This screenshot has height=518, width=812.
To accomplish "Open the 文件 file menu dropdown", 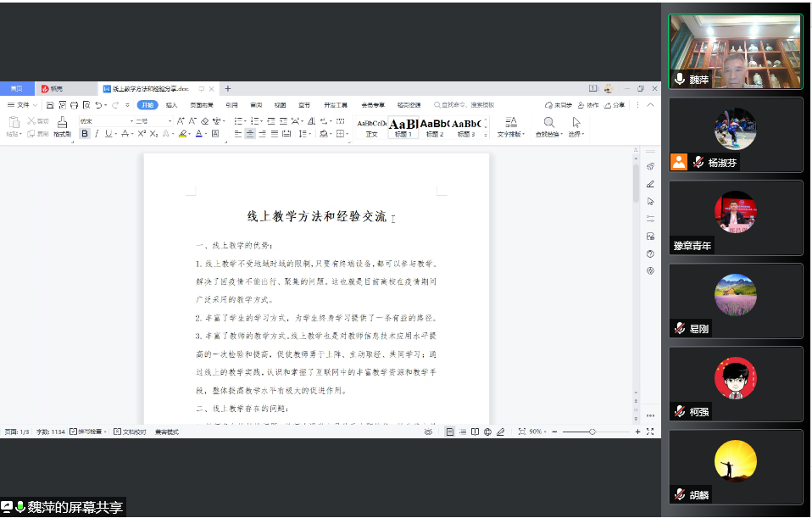I will point(22,105).
